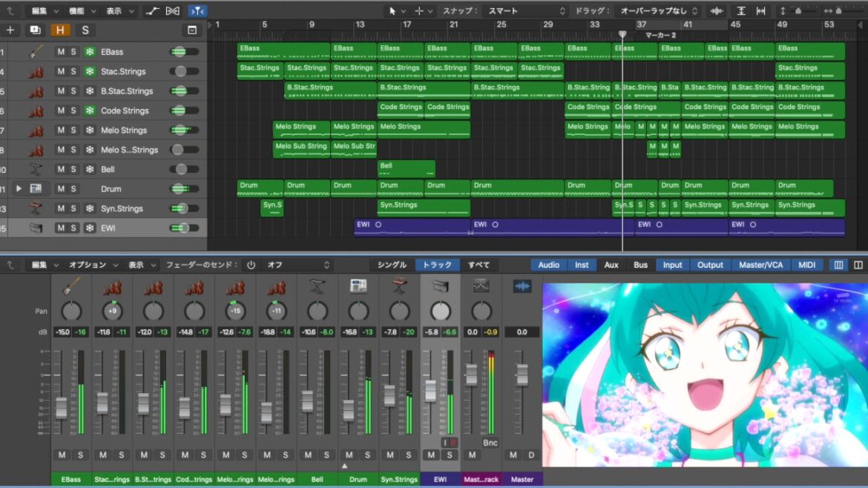Click the Bell keyboard icon in mixer
The image size is (868, 488).
[x=318, y=286]
